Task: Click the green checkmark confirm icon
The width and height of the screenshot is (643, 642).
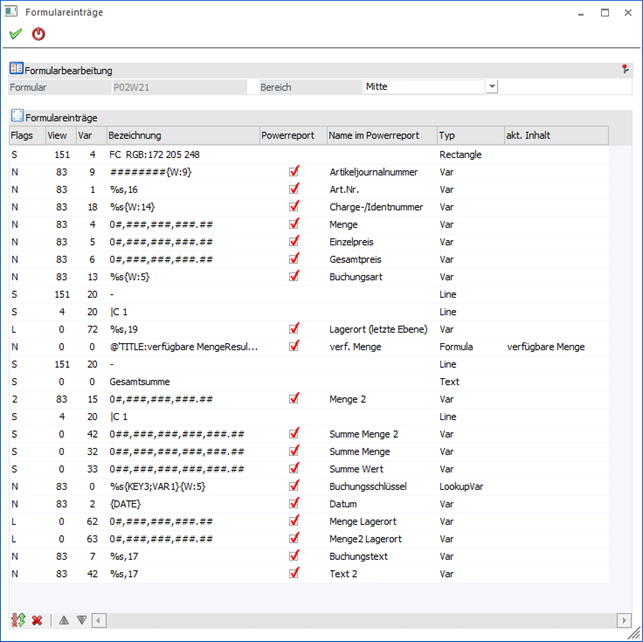Action: [15, 34]
